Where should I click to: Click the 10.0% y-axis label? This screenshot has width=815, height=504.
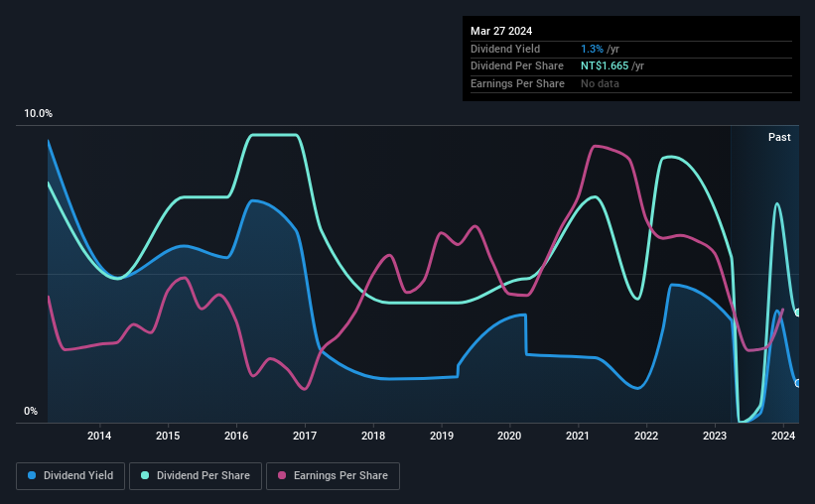pyautogui.click(x=38, y=114)
